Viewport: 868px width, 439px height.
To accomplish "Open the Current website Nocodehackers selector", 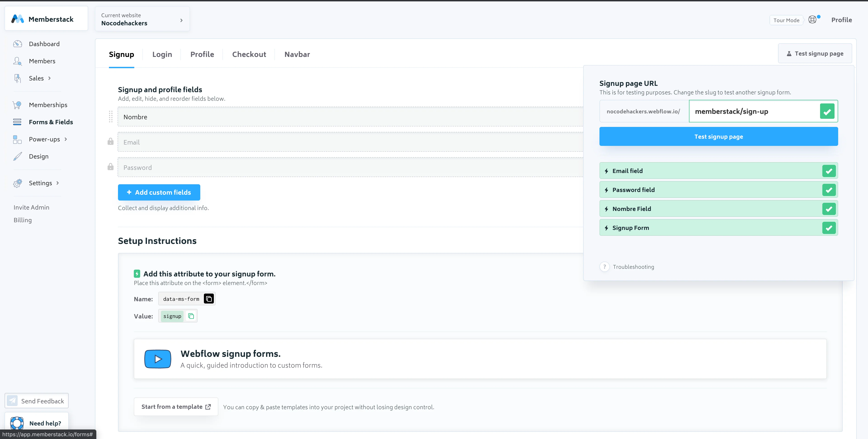I will coord(142,19).
